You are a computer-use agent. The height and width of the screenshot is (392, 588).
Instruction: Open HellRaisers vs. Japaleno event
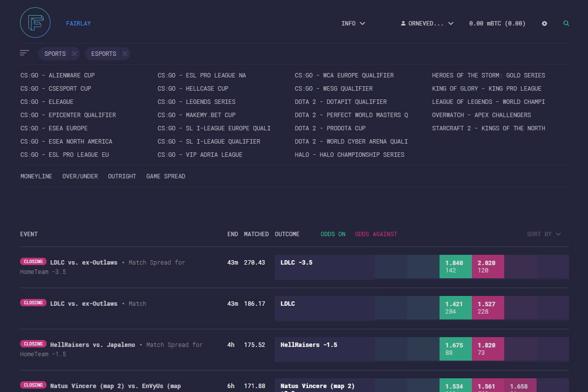[93, 345]
